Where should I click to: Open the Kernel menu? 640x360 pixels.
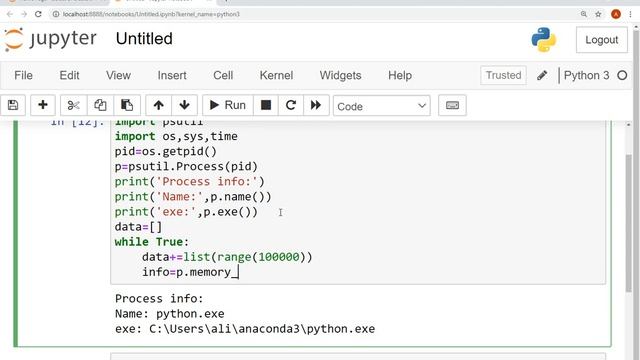tap(276, 76)
